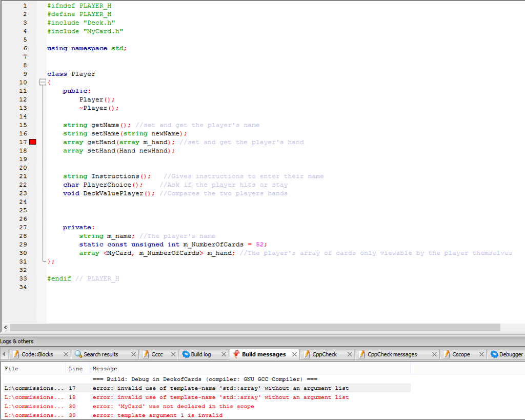
Task: Close the Build messages tab
Action: pos(294,354)
